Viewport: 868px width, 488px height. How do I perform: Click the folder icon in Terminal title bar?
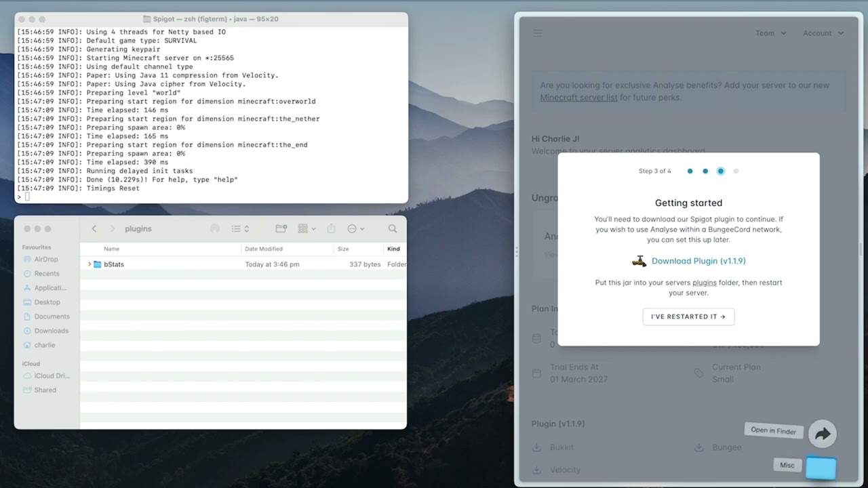147,19
